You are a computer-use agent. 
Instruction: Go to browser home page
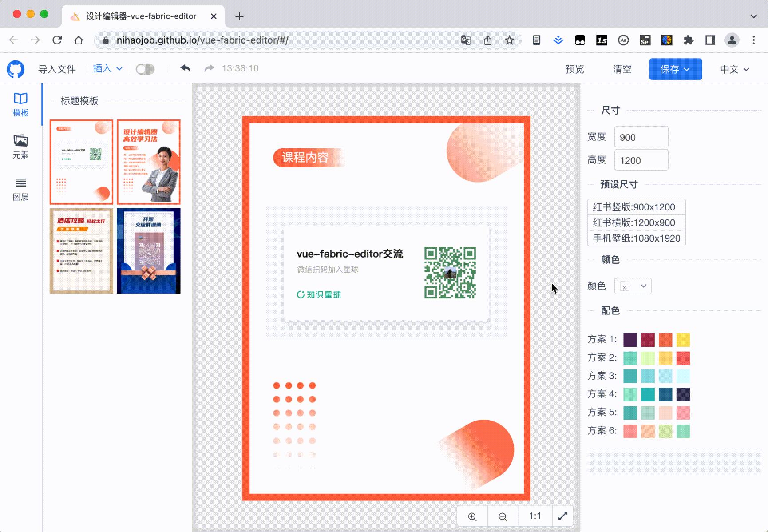tap(79, 40)
